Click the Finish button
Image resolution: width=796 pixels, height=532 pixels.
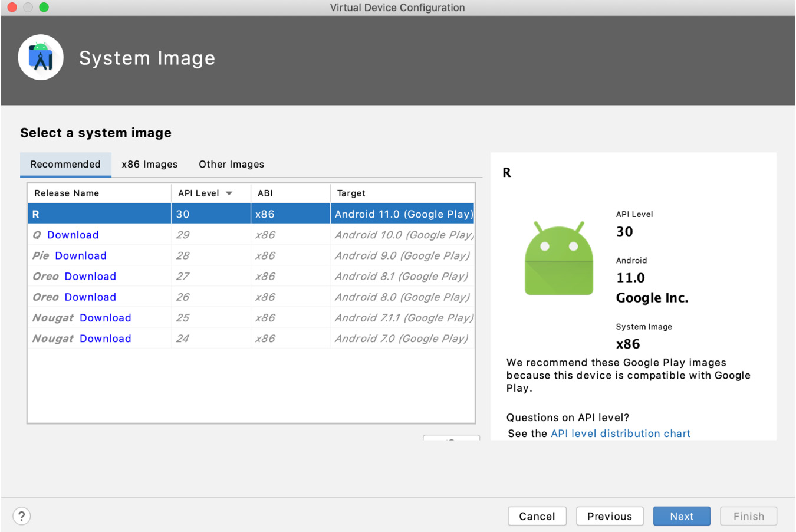(748, 515)
